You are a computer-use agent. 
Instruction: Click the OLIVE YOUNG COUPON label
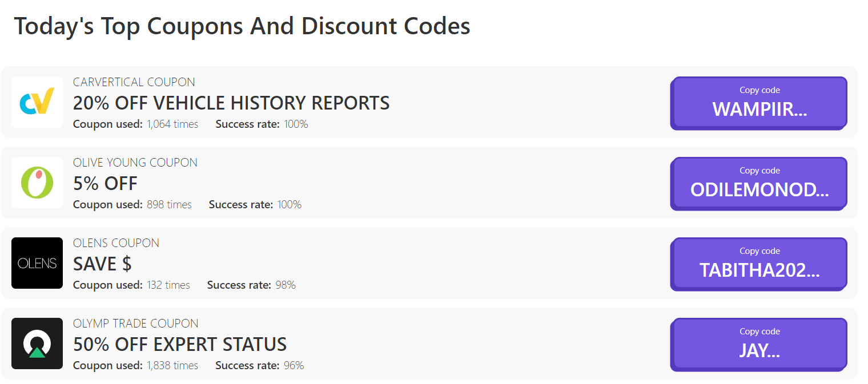click(135, 162)
